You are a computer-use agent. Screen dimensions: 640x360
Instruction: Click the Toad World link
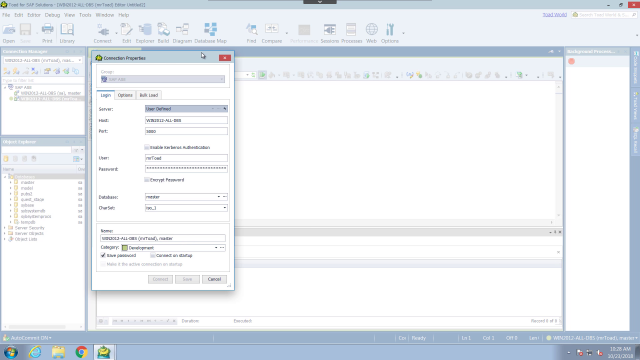(555, 15)
